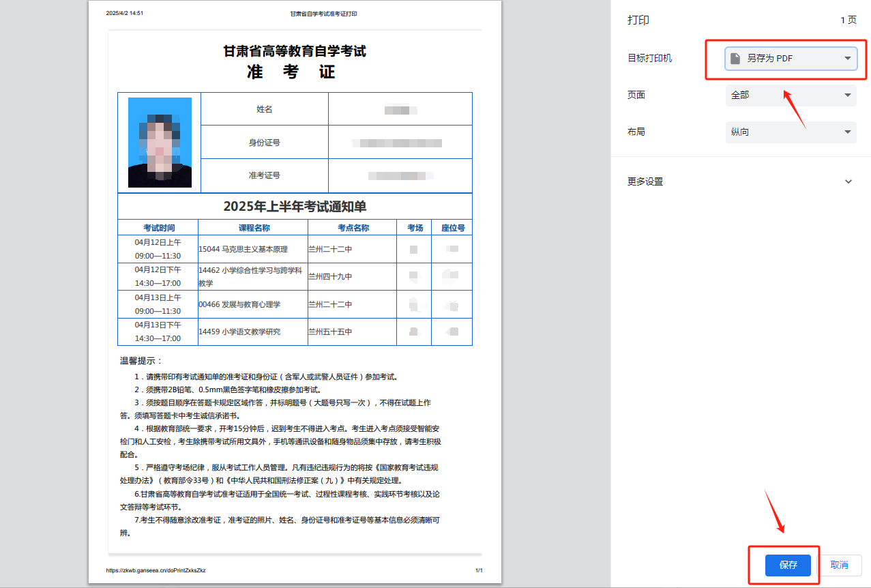Image resolution: width=871 pixels, height=588 pixels.
Task: Click the PDF file icon in destination selector
Action: 735,59
